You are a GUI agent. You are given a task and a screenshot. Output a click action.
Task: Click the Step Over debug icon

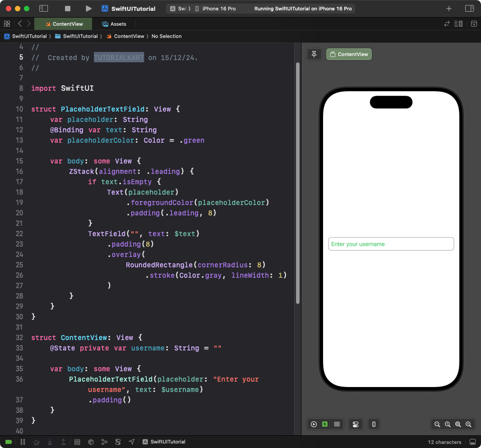pos(37,442)
